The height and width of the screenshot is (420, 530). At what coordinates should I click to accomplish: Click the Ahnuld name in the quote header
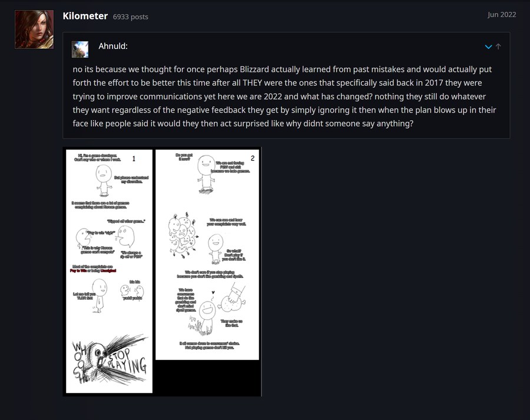(x=113, y=46)
